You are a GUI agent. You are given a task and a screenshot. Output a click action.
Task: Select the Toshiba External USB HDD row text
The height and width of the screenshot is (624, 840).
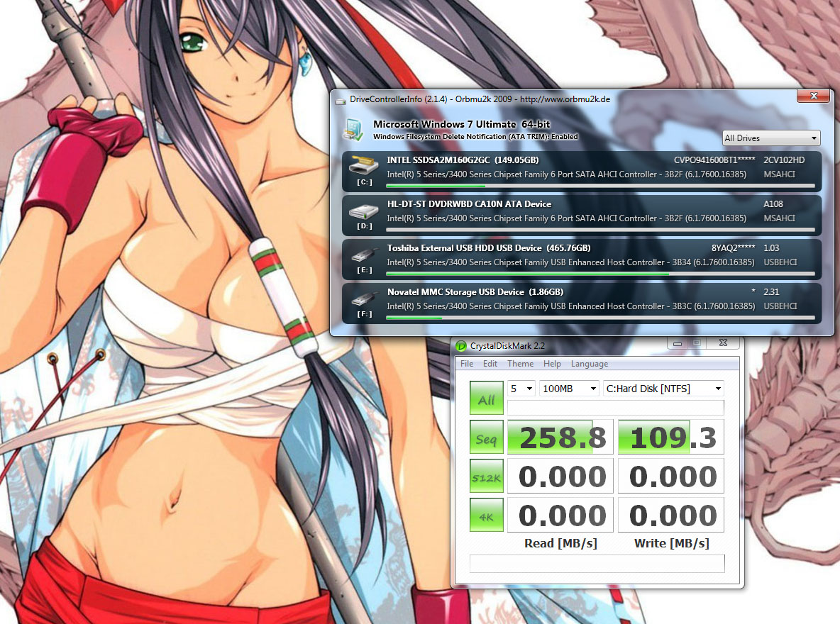pyautogui.click(x=489, y=248)
